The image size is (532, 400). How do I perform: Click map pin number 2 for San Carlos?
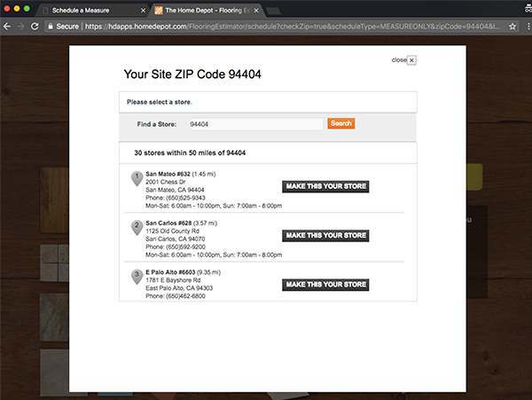137,228
